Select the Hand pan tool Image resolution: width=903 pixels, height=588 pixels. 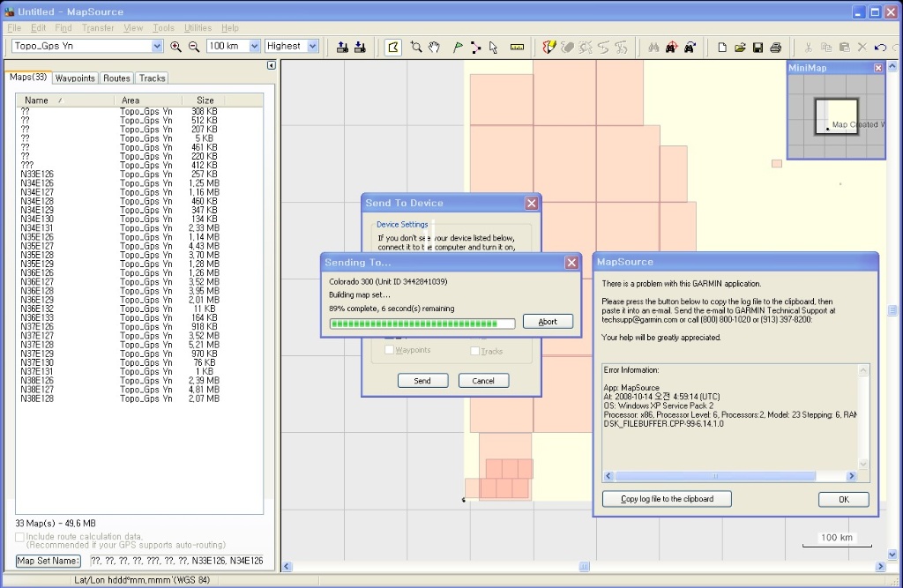(434, 48)
